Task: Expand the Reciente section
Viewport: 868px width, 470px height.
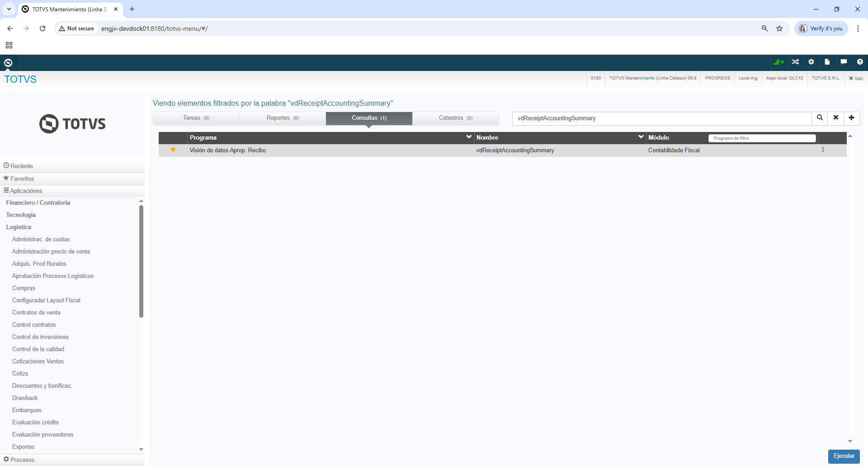Action: 72,166
